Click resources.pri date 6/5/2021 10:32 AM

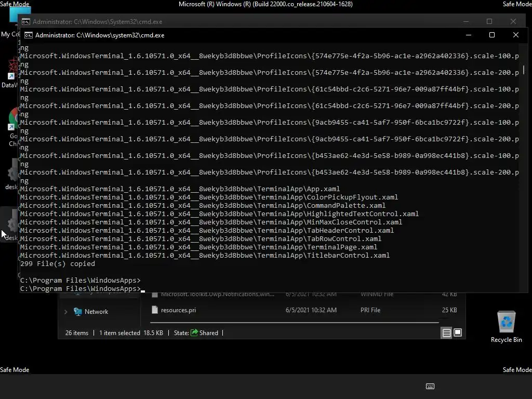coord(311,310)
